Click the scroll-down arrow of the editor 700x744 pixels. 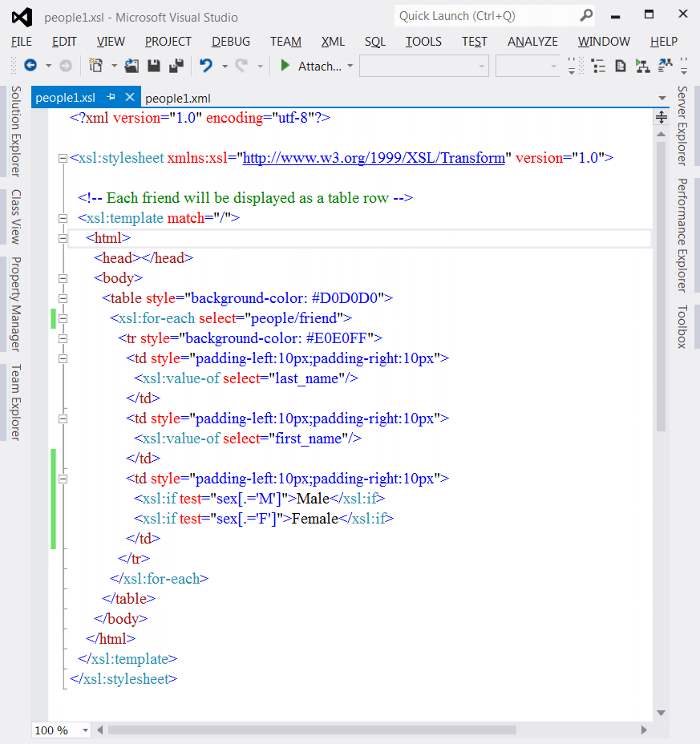pos(661,714)
